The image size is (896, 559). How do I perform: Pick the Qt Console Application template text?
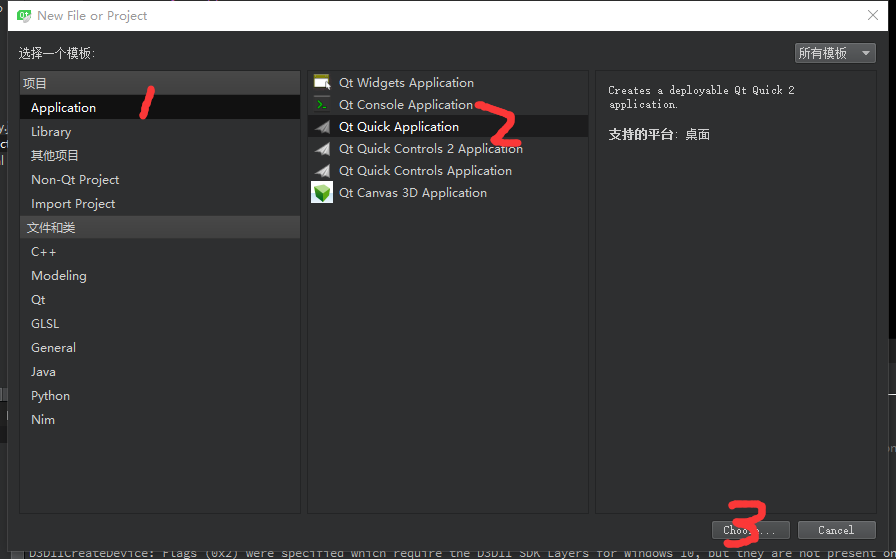coord(406,105)
